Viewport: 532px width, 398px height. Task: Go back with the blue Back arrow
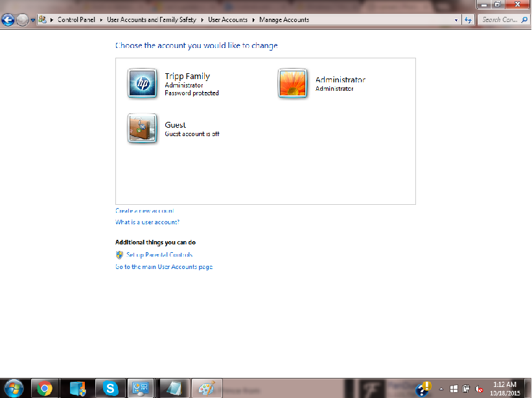[8, 20]
